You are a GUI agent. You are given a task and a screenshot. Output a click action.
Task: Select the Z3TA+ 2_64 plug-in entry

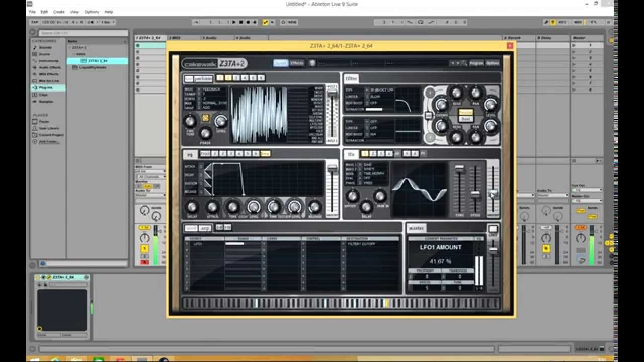click(x=98, y=61)
